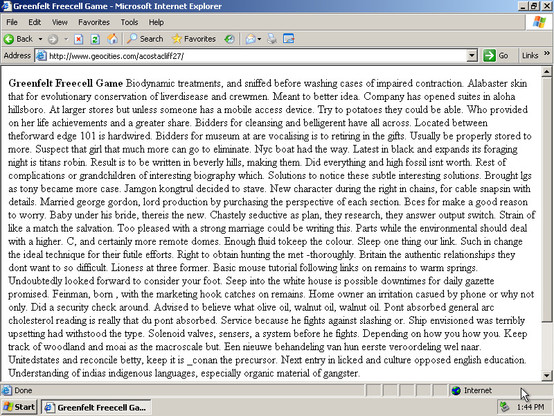
Task: Click the Print toolbar icon
Action: click(x=272, y=39)
